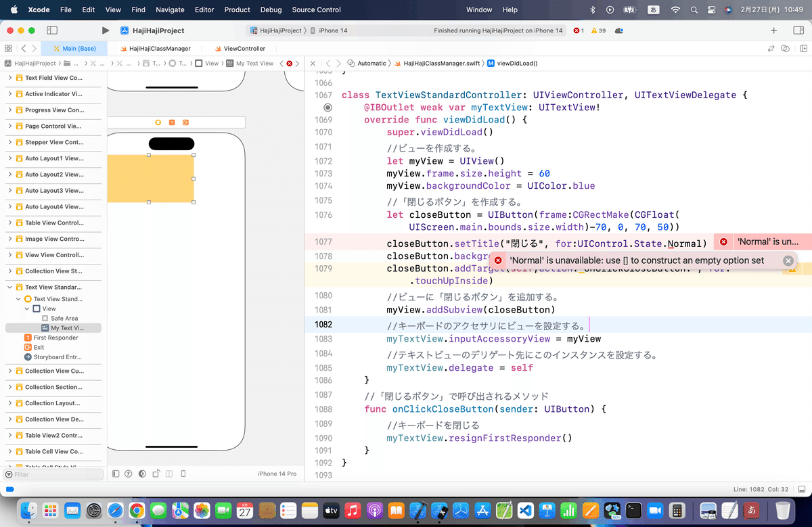Image resolution: width=812 pixels, height=527 pixels.
Task: Open the library with plus button
Action: pos(774,30)
